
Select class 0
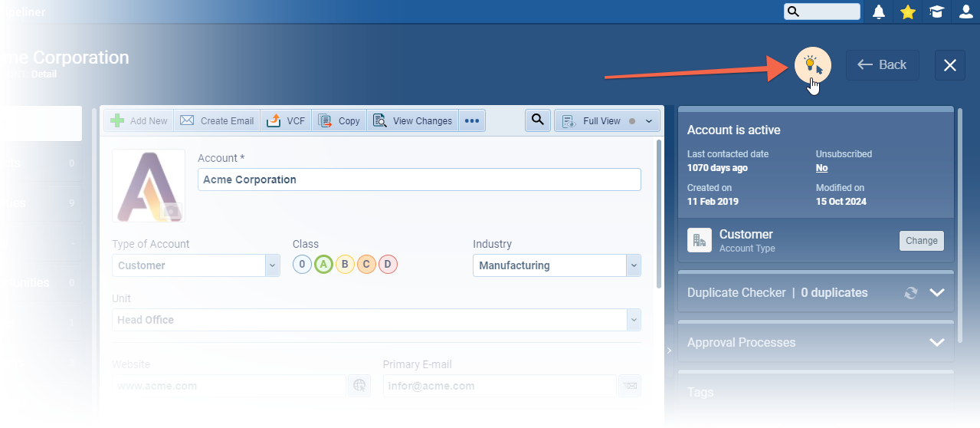click(302, 265)
